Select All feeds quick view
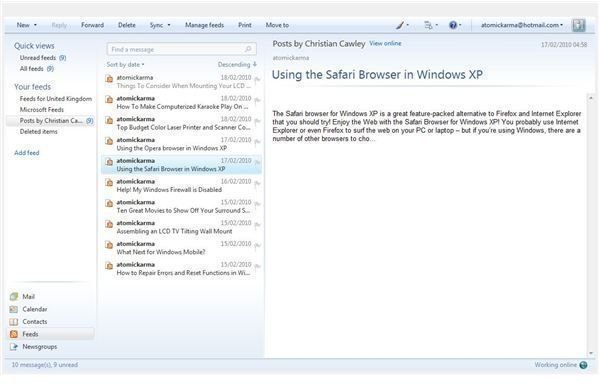 37,69
